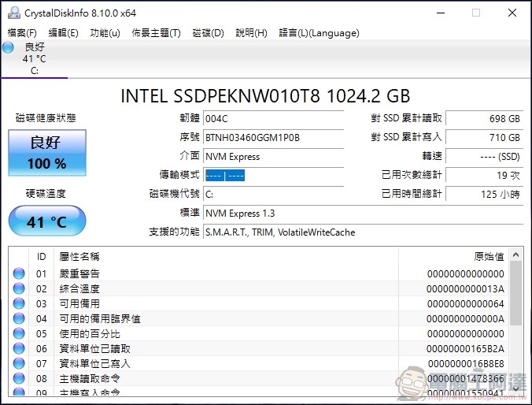Select the 可用備用 attribute row
Viewport: 532px width, 405px height.
[x=259, y=303]
